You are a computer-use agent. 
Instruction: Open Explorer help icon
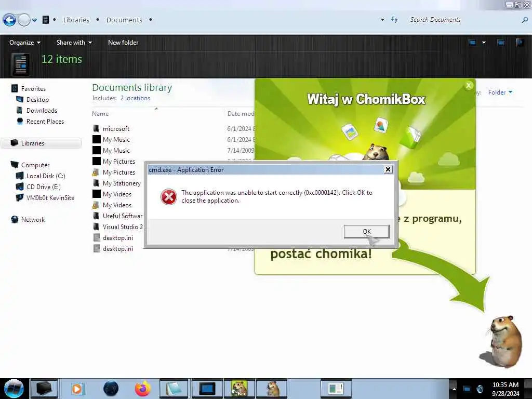[520, 43]
